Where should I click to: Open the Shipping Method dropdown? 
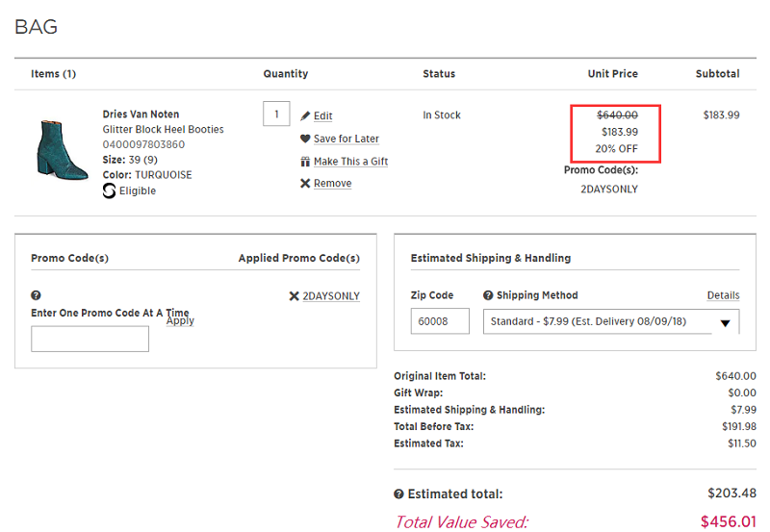click(610, 321)
